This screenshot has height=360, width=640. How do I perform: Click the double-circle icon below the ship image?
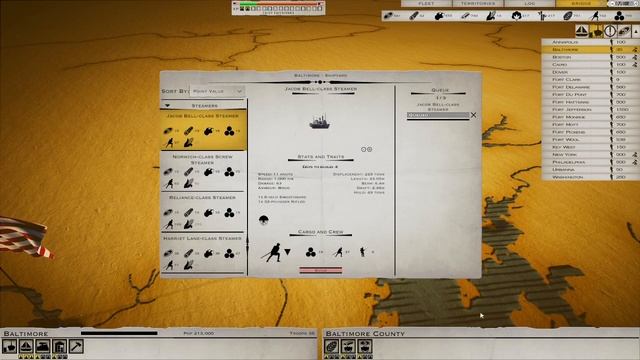click(366, 149)
